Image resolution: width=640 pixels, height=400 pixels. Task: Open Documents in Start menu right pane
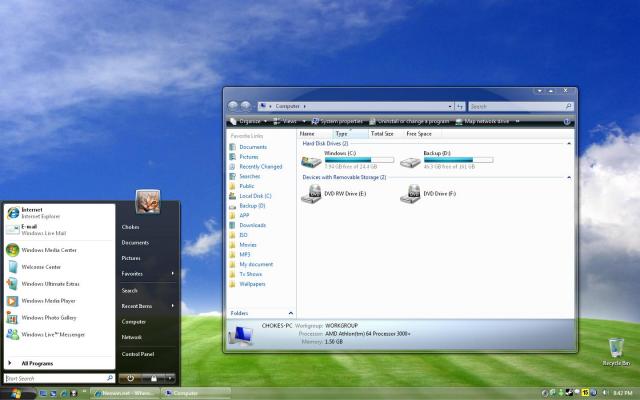point(135,242)
